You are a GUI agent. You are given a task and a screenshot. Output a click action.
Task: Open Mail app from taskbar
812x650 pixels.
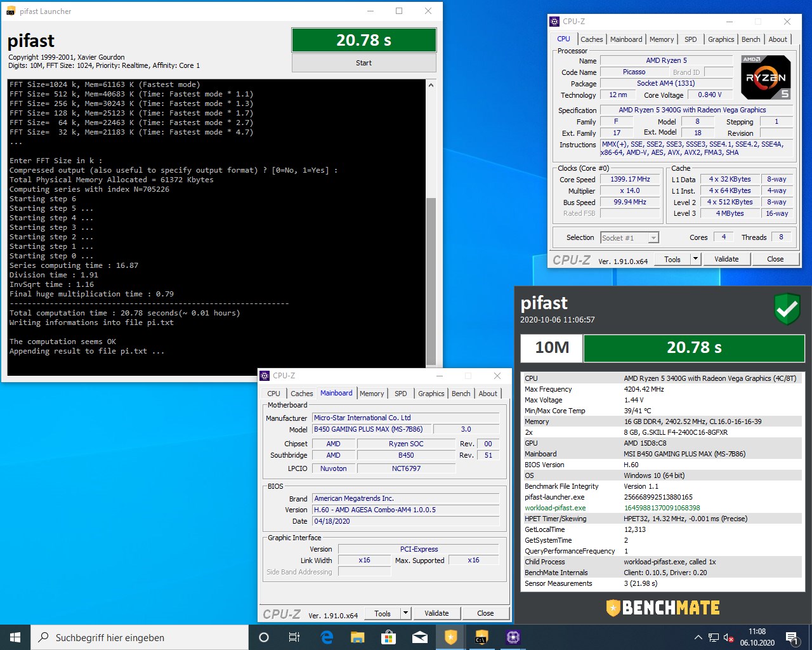(419, 637)
